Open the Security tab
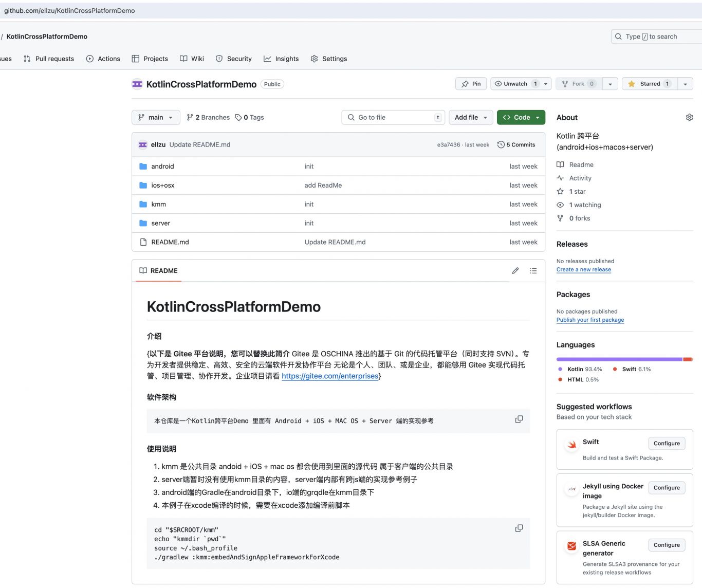This screenshot has width=702, height=588. (234, 59)
